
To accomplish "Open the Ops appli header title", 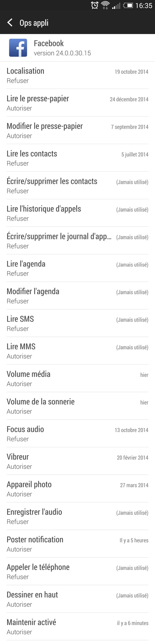I will pyautogui.click(x=34, y=23).
